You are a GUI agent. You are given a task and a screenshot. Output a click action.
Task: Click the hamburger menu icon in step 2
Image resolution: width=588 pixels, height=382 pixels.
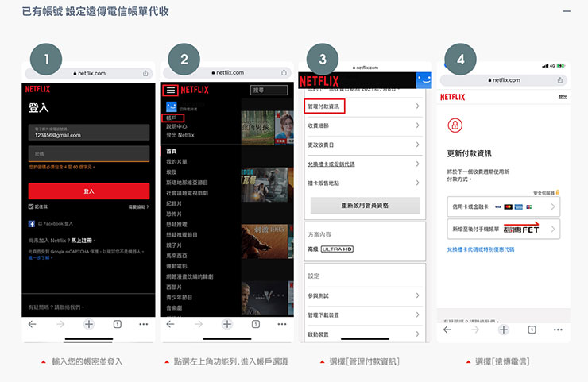click(171, 90)
